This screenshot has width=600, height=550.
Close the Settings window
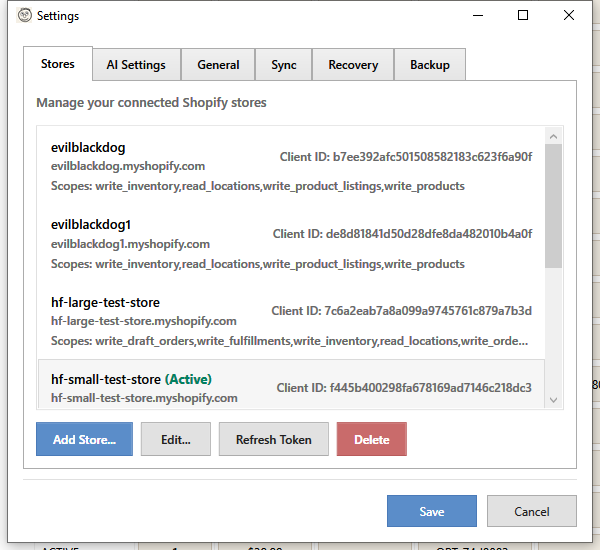[x=569, y=15]
